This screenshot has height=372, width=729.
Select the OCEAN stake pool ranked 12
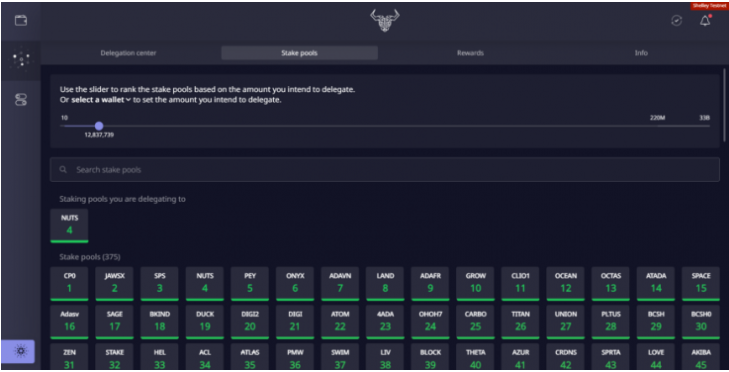pos(565,284)
